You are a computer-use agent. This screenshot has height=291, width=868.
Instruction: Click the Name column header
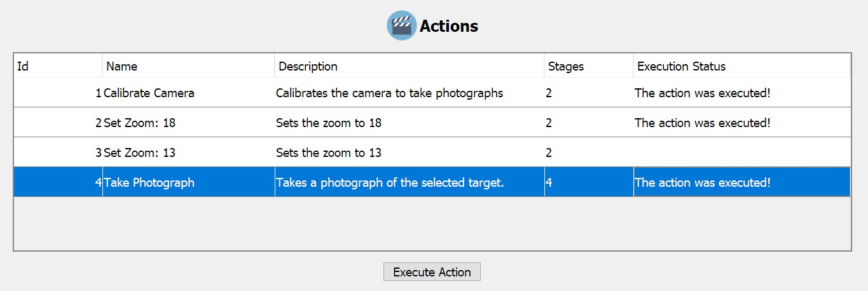tap(188, 66)
